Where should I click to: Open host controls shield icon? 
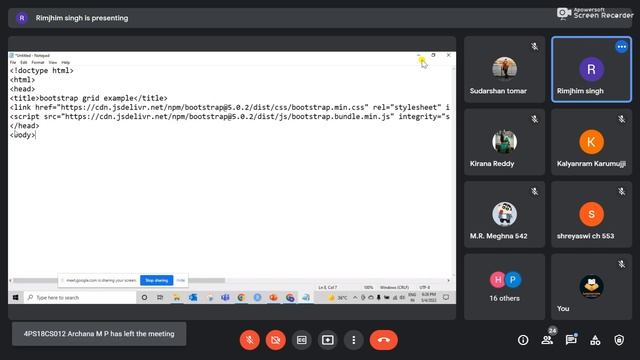[x=619, y=340]
